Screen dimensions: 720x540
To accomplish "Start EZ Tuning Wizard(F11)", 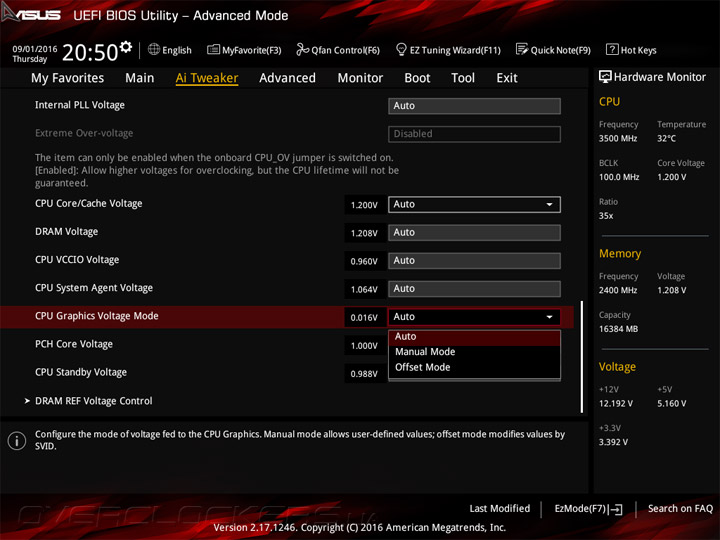I will tap(455, 50).
